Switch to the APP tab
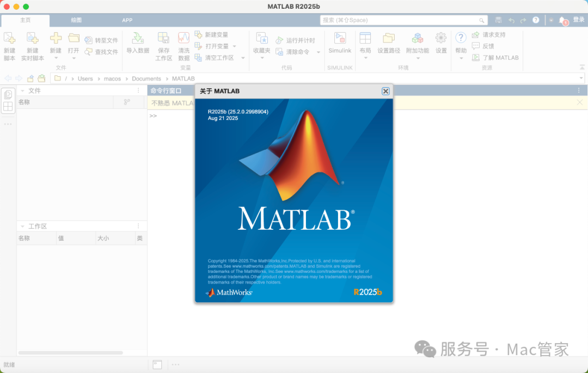 tap(127, 20)
